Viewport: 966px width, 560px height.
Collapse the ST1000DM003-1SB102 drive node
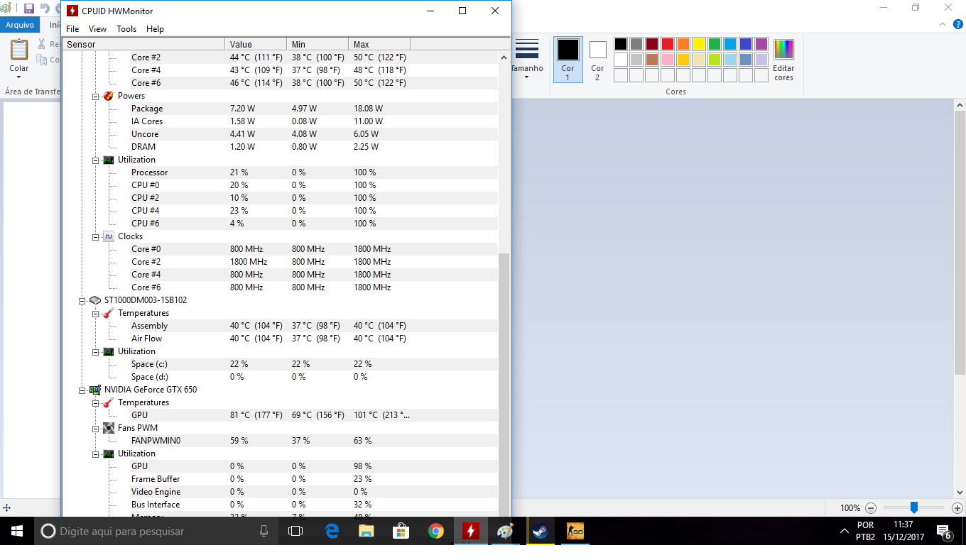point(82,300)
